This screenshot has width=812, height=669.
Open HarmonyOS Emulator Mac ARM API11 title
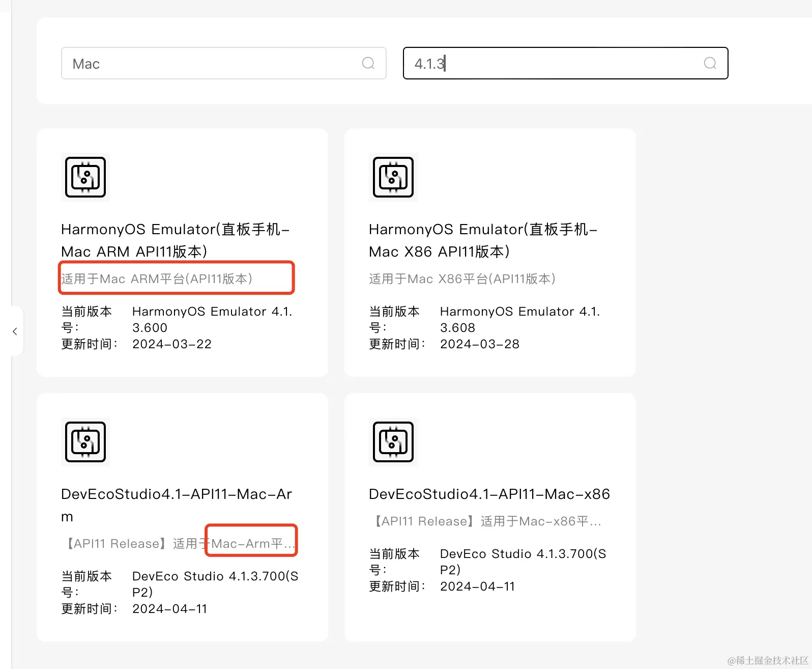pos(176,240)
